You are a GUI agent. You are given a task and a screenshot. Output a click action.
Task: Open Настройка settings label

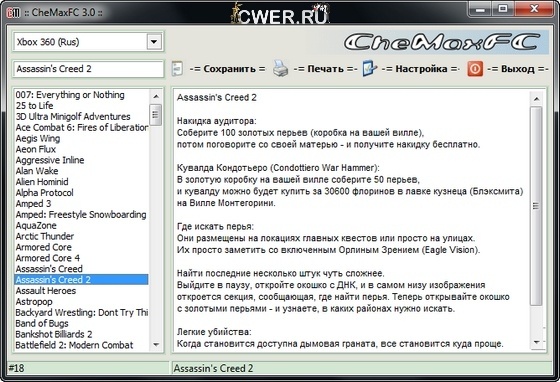point(421,69)
